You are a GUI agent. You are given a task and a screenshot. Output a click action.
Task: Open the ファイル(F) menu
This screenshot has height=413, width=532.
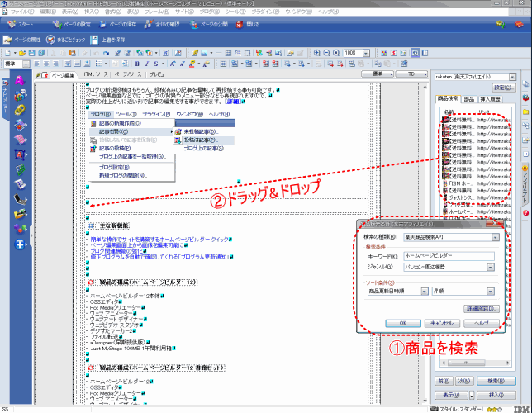[21, 12]
